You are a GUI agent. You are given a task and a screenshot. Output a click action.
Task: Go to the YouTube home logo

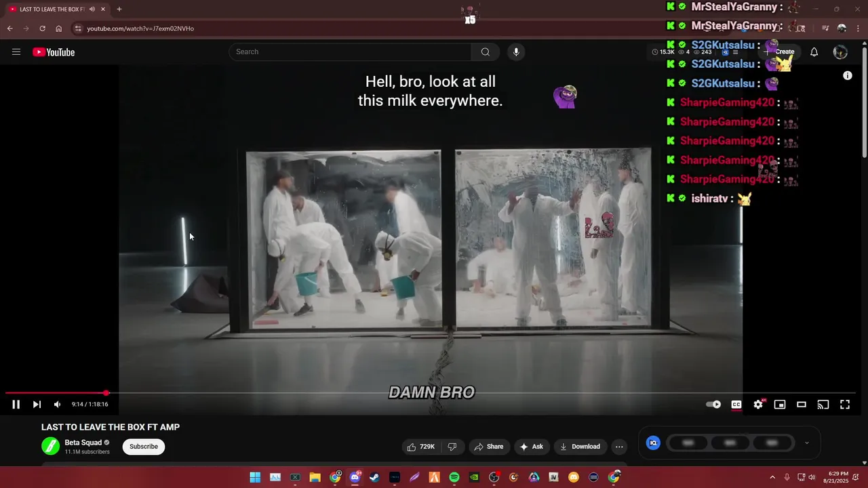pyautogui.click(x=54, y=52)
